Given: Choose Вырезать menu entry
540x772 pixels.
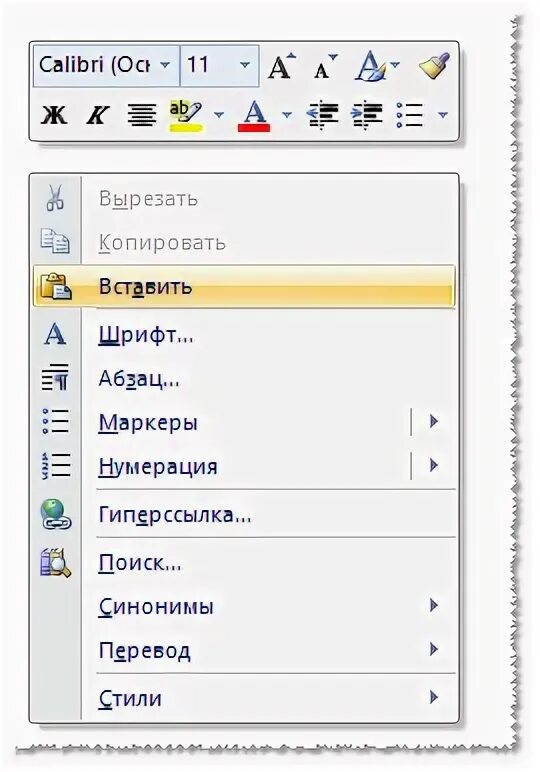Looking at the screenshot, I should click(x=244, y=199).
